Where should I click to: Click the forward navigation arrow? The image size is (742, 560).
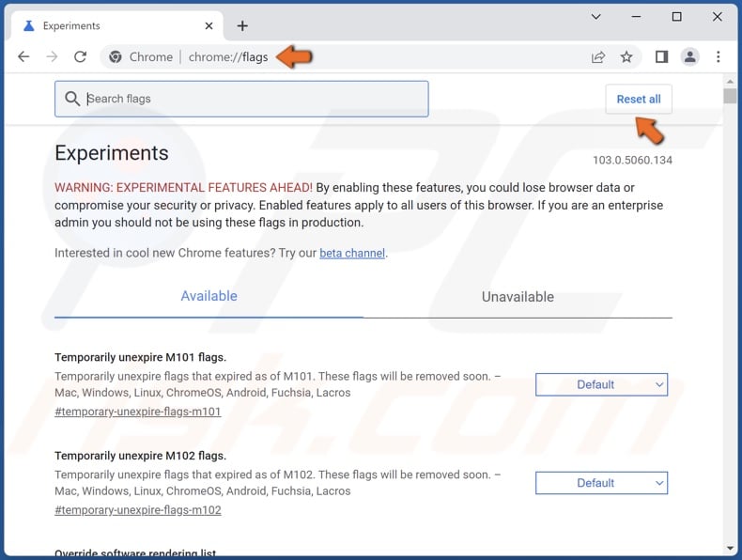pos(52,56)
